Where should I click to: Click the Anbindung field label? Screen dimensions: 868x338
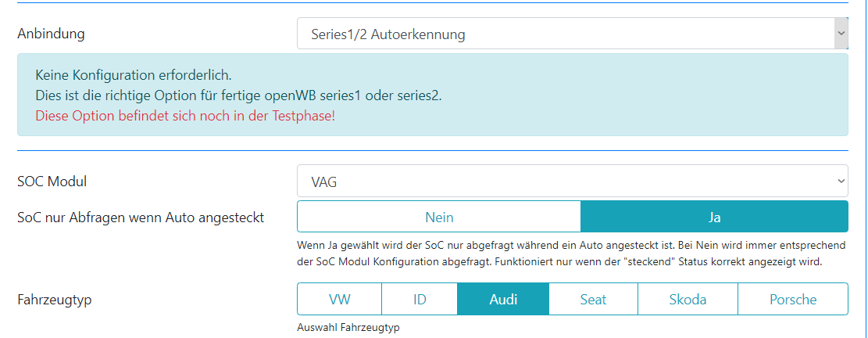click(x=51, y=34)
